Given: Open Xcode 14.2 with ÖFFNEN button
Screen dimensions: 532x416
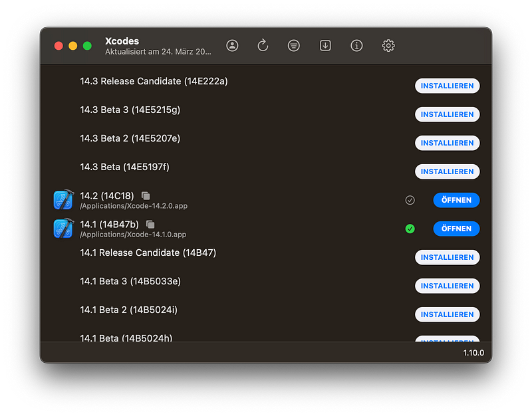Looking at the screenshot, I should click(x=456, y=200).
